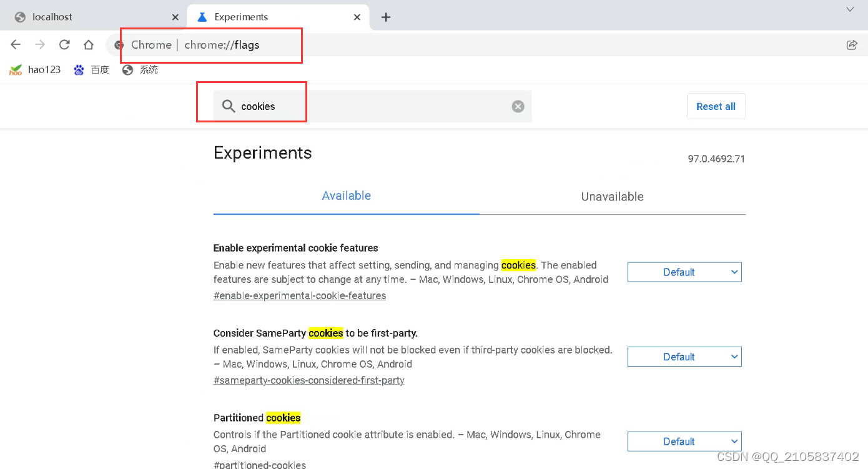Go back to the previous page
The width and height of the screenshot is (868, 469).
16,44
